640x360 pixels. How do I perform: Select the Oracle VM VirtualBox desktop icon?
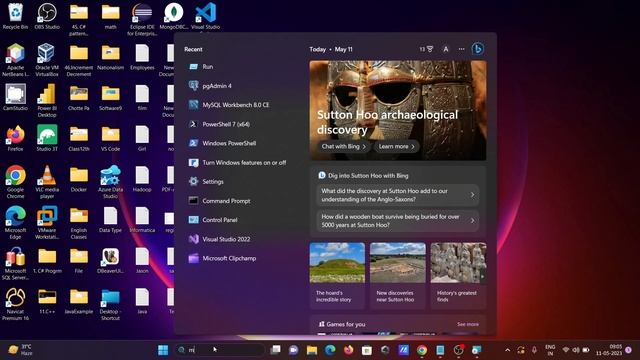[x=47, y=60]
